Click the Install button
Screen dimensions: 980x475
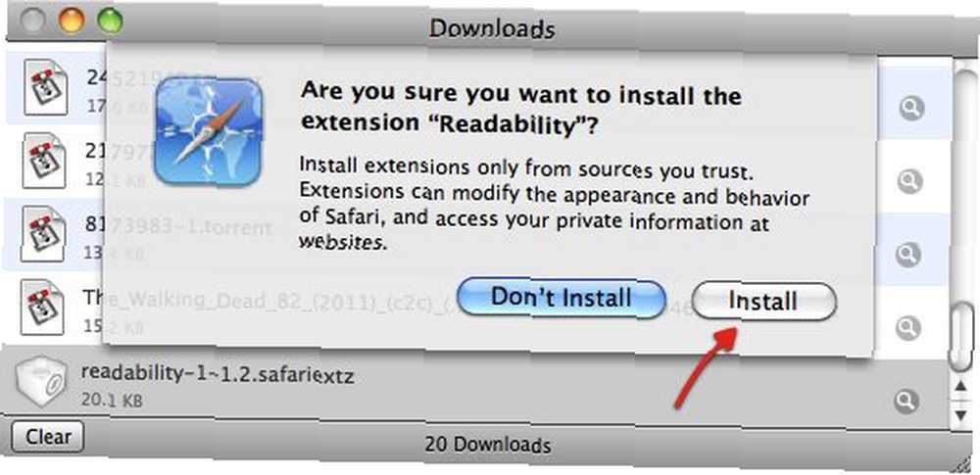pos(763,302)
